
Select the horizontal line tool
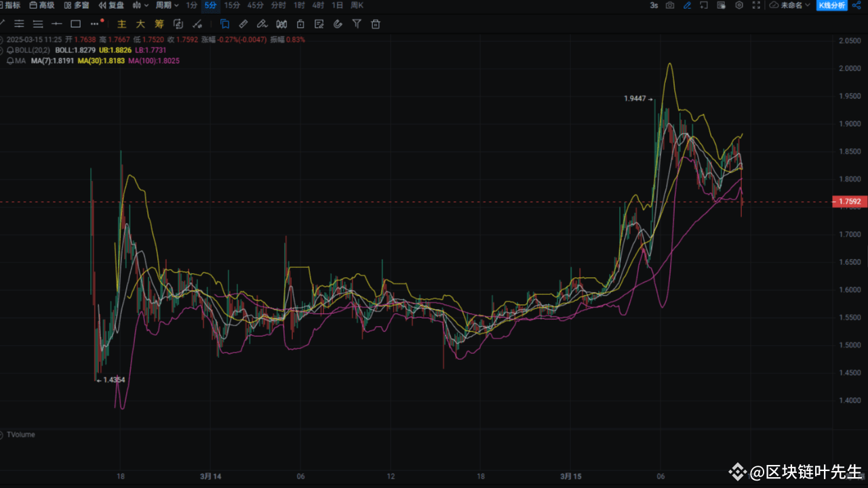(56, 24)
